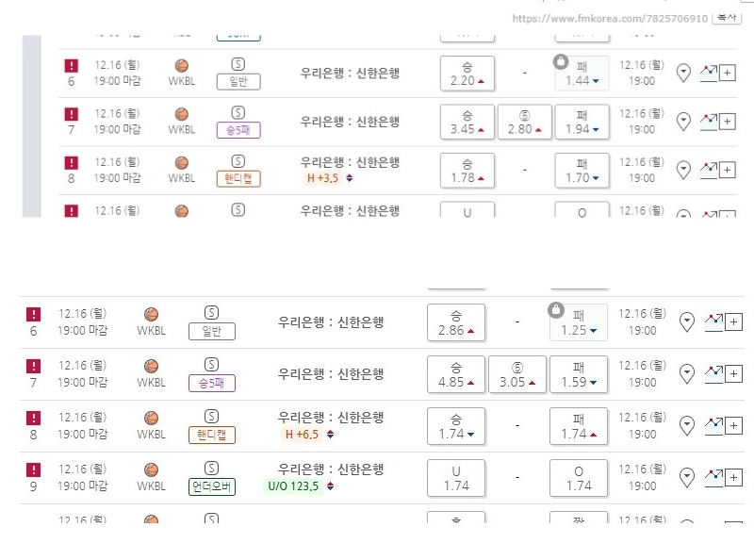The height and width of the screenshot is (560, 754).
Task: Click the location pin icon in the H +6,5 row
Action: point(687,426)
